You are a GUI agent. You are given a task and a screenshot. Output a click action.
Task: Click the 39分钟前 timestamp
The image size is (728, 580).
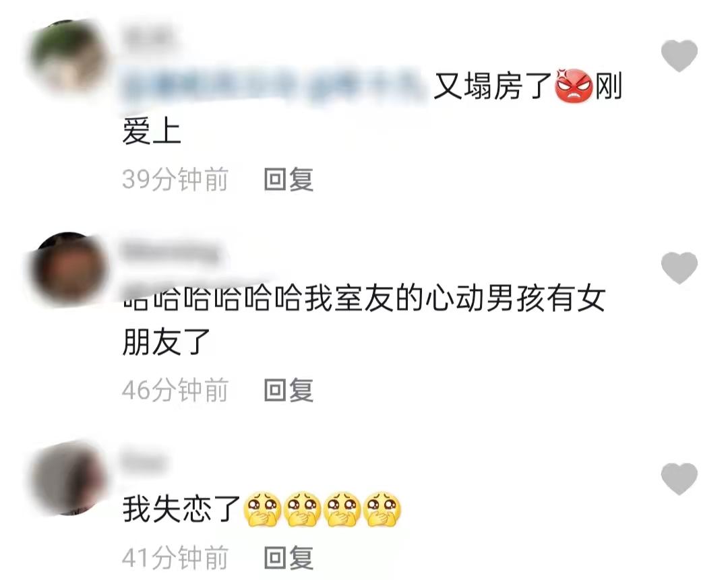pos(175,180)
